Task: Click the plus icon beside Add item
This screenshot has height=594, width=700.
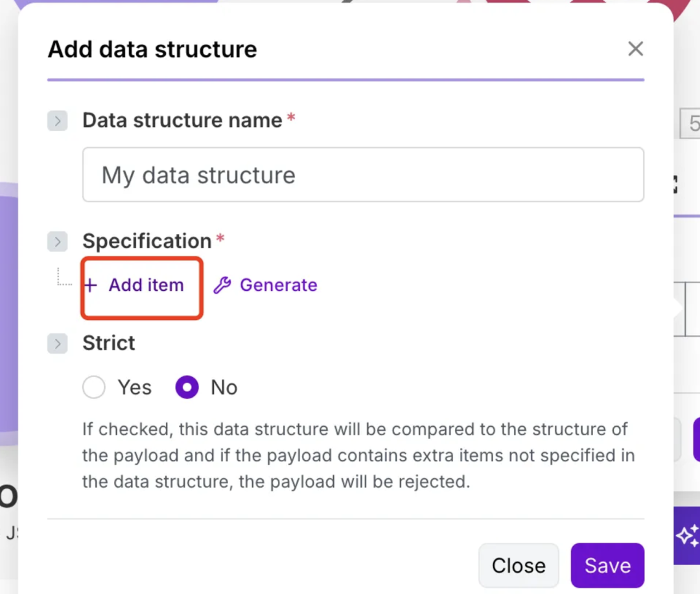Action: [91, 286]
